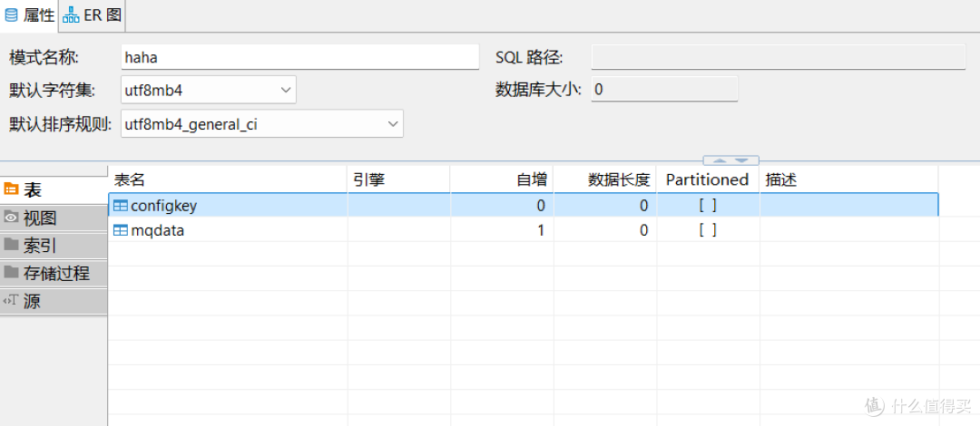The image size is (980, 426).
Task: Click 自增 value 0 of configkey
Action: coord(541,206)
